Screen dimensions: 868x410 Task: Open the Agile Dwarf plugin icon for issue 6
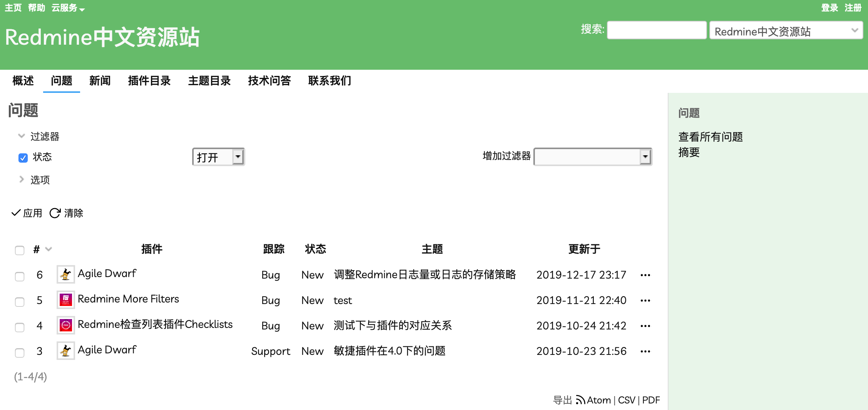coord(66,274)
